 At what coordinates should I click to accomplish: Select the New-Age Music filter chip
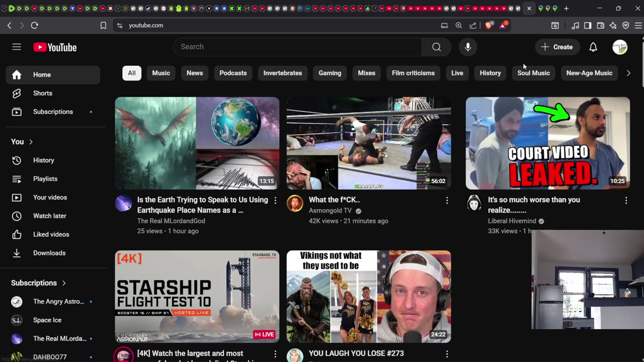pyautogui.click(x=589, y=73)
